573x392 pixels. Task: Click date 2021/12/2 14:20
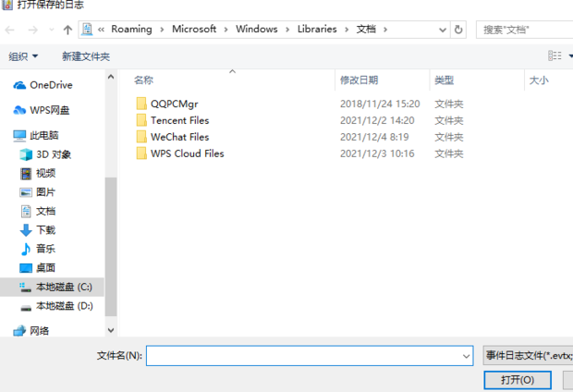tap(377, 120)
